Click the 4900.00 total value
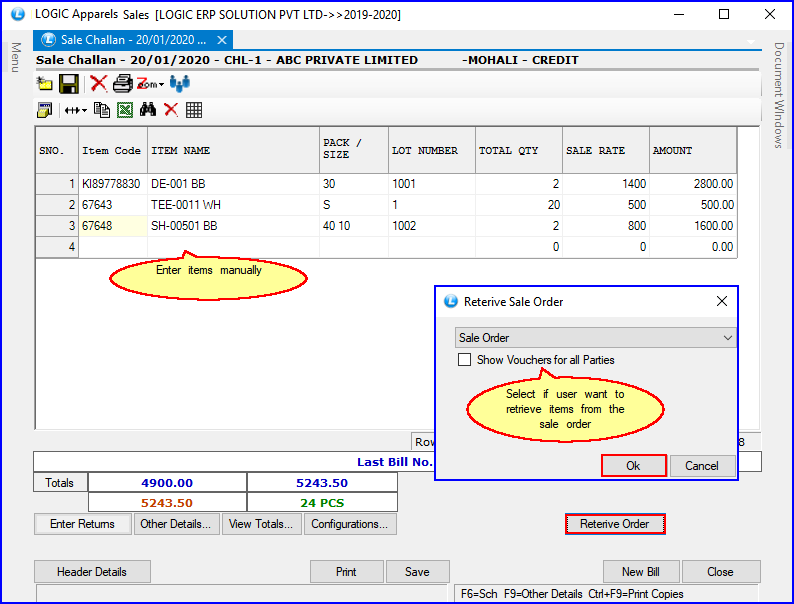The height and width of the screenshot is (604, 794). [x=167, y=483]
